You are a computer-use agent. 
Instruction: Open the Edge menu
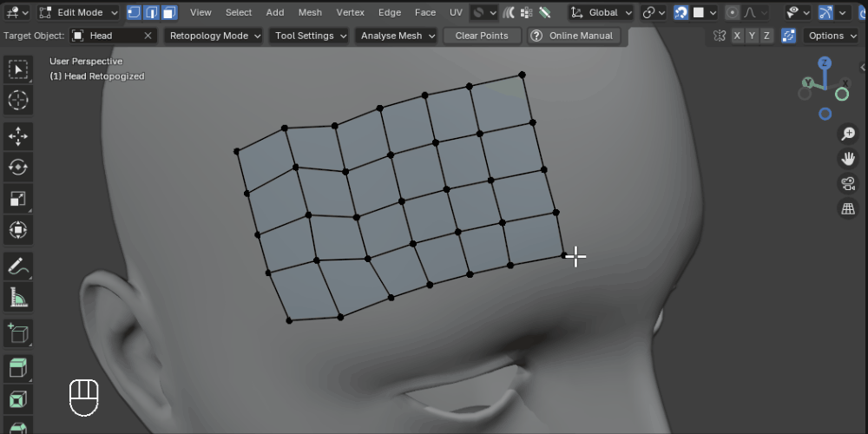(390, 12)
